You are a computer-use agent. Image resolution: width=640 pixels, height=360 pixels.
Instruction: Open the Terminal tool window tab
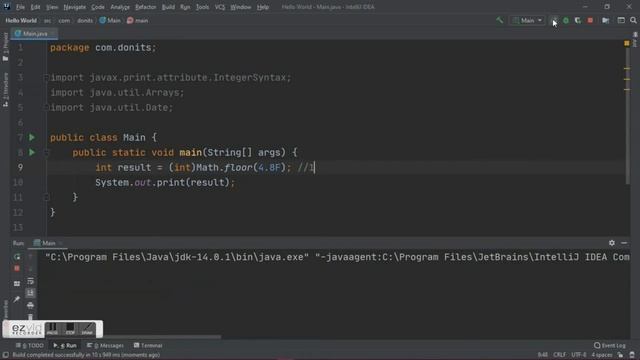tap(148, 346)
